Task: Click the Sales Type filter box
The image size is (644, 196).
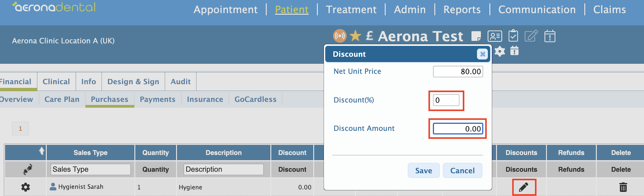Action: [91, 169]
